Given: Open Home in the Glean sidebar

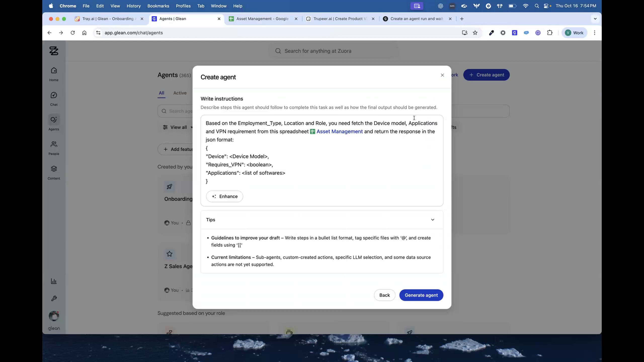Looking at the screenshot, I should [x=54, y=73].
